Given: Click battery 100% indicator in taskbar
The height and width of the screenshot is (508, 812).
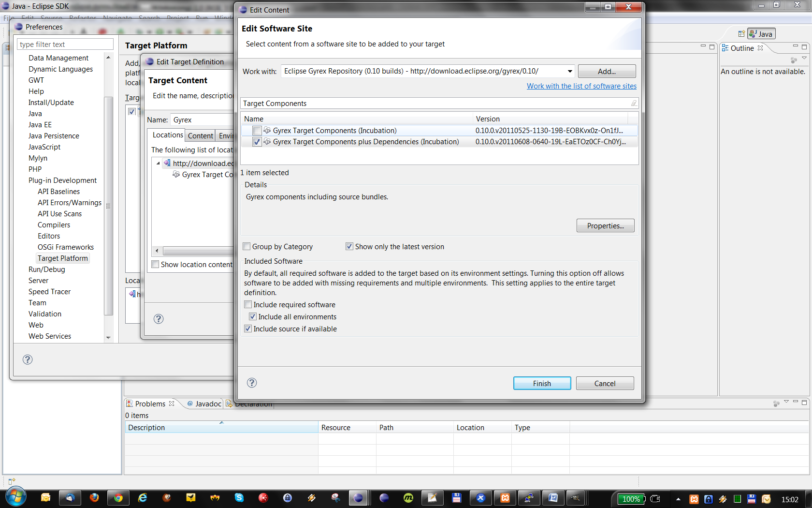Looking at the screenshot, I should click(631, 499).
